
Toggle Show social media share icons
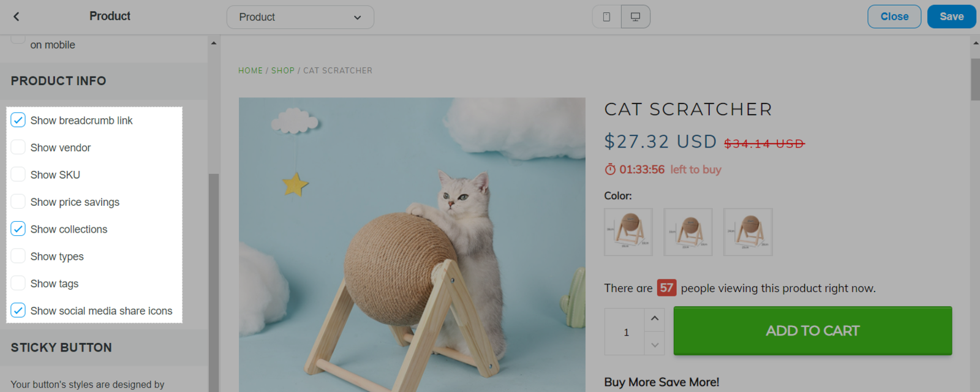(18, 311)
